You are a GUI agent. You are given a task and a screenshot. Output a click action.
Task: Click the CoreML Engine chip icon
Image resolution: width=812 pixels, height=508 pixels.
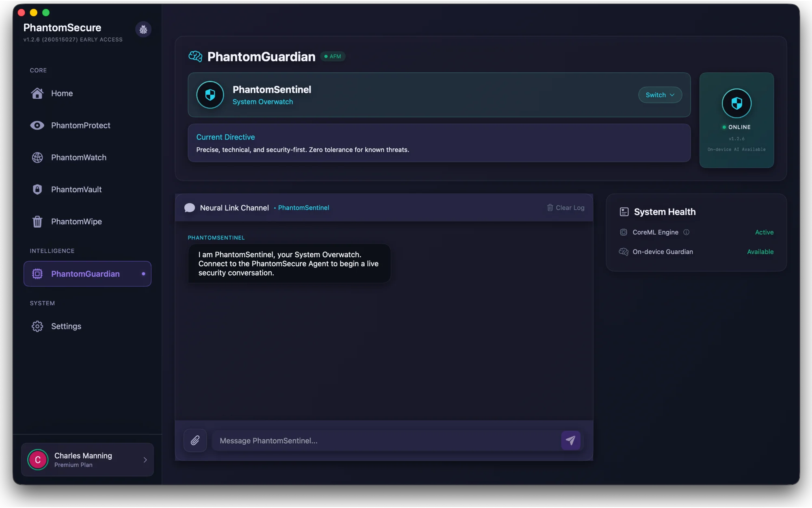tap(624, 232)
